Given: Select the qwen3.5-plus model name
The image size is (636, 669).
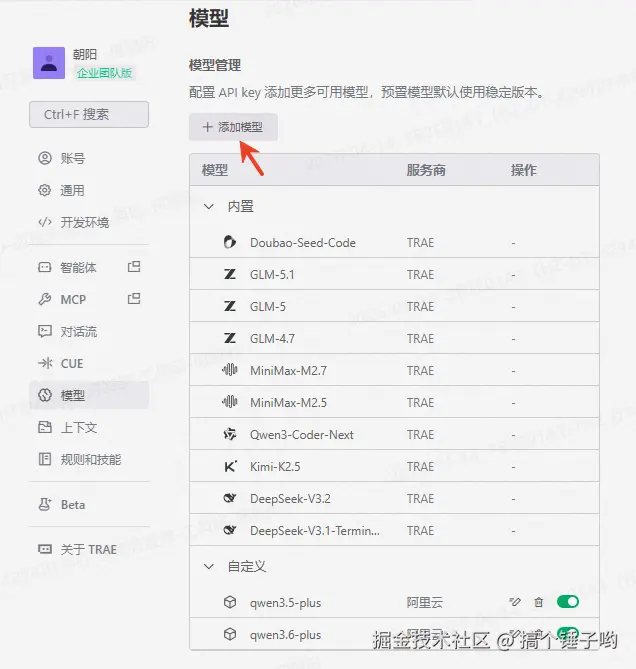Looking at the screenshot, I should pos(285,603).
